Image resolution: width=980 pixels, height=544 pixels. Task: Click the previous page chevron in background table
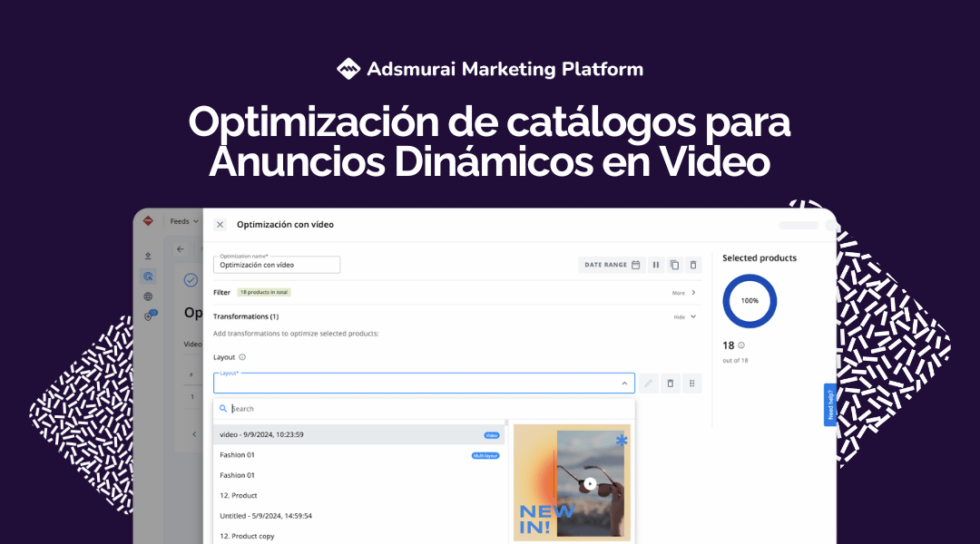pos(194,434)
